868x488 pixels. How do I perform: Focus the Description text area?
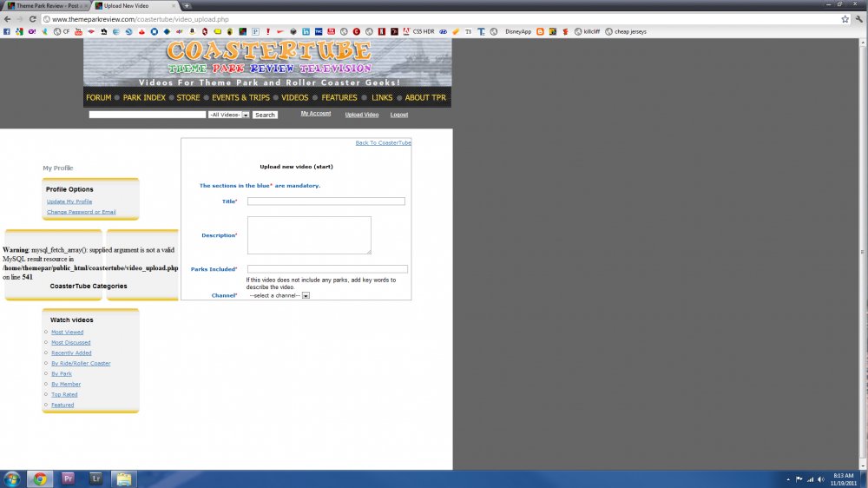tap(309, 234)
